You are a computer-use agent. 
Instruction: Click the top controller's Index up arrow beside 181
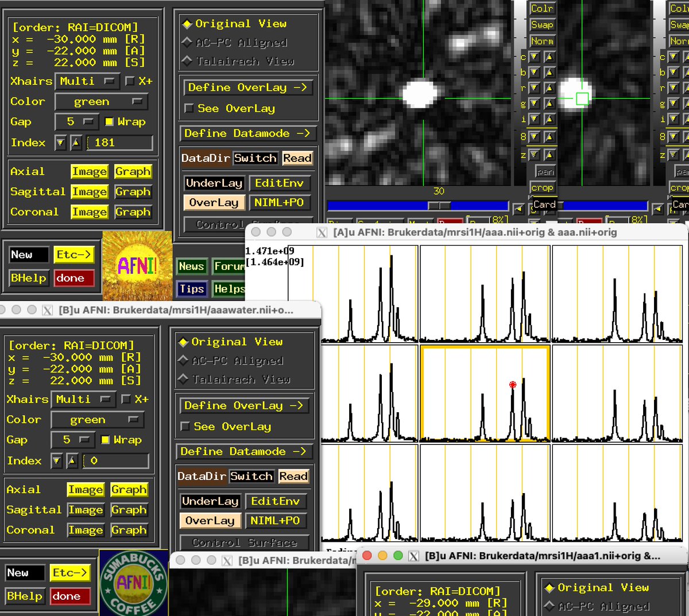pos(76,142)
